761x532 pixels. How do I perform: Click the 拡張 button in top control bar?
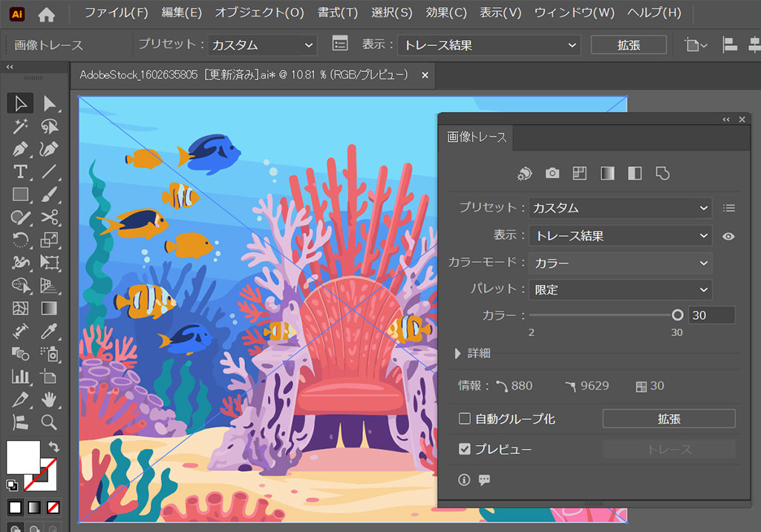click(628, 45)
